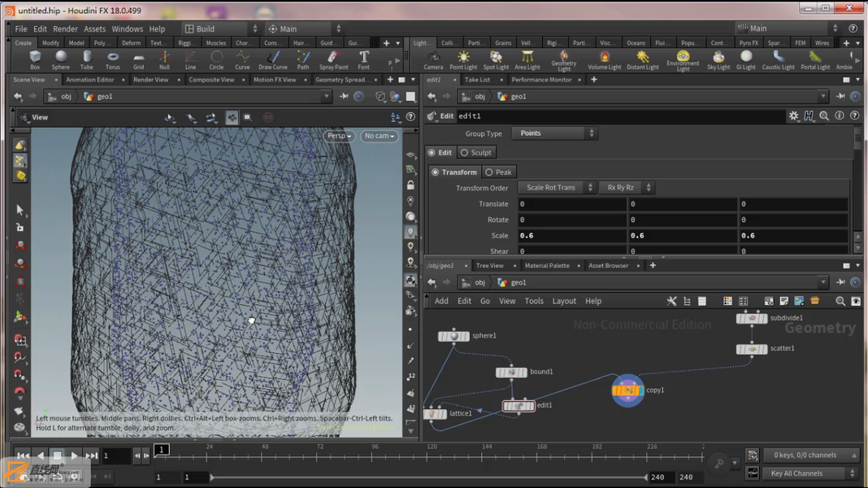Open the Render menu
868x488 pixels.
[65, 28]
